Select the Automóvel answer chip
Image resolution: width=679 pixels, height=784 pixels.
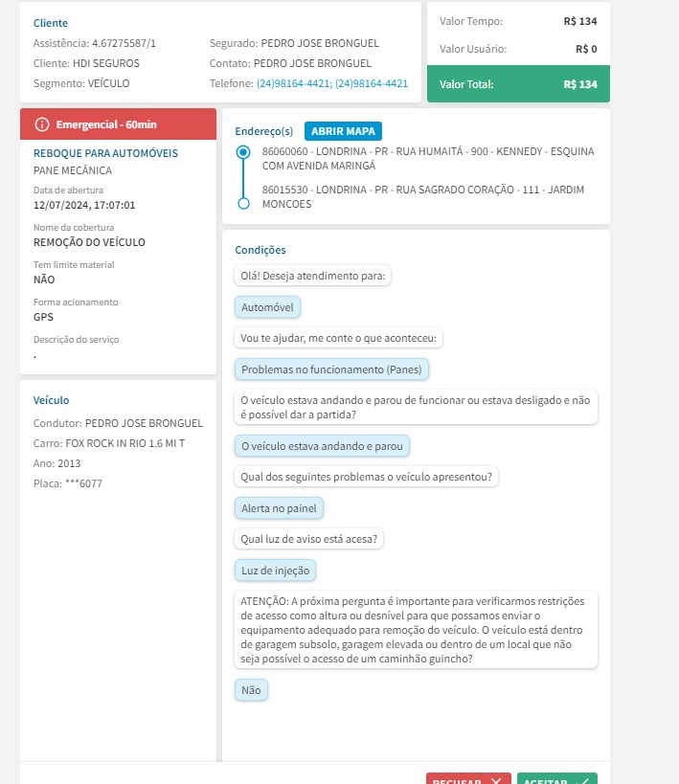click(x=267, y=307)
